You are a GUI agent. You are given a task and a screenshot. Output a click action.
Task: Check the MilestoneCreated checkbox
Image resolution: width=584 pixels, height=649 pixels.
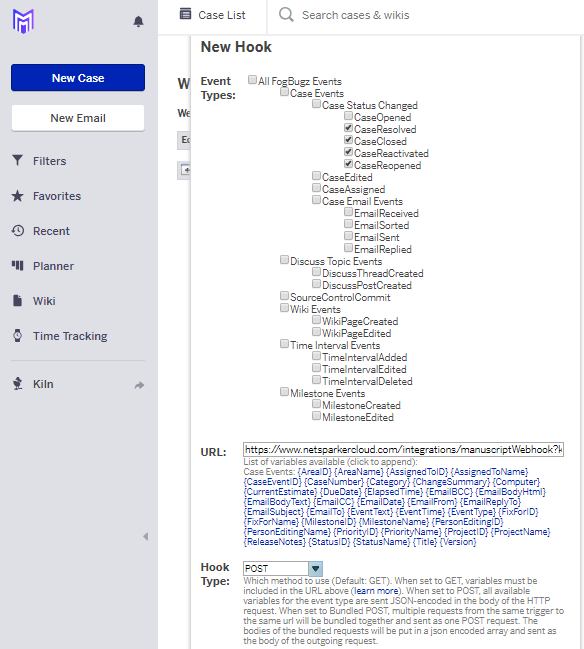tap(316, 404)
